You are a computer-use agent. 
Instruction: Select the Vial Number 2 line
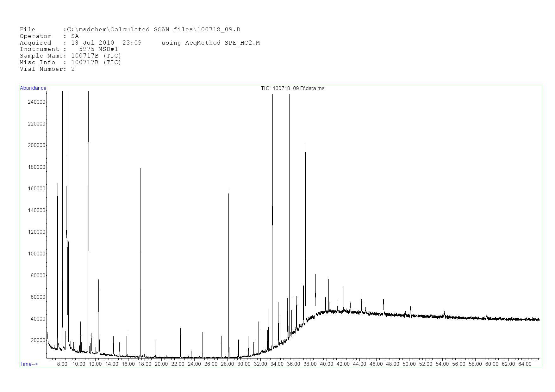(47, 69)
